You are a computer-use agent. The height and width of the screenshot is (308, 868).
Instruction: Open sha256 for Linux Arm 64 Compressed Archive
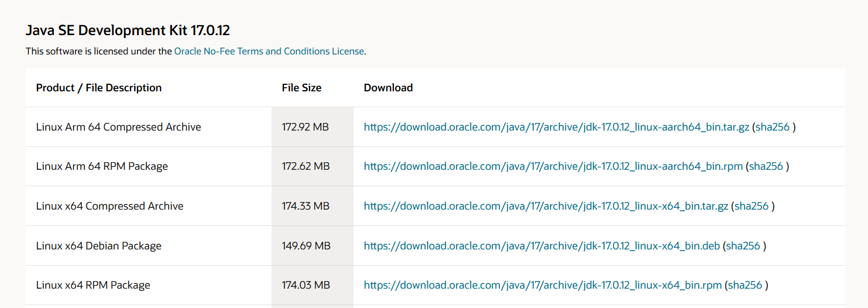point(773,126)
